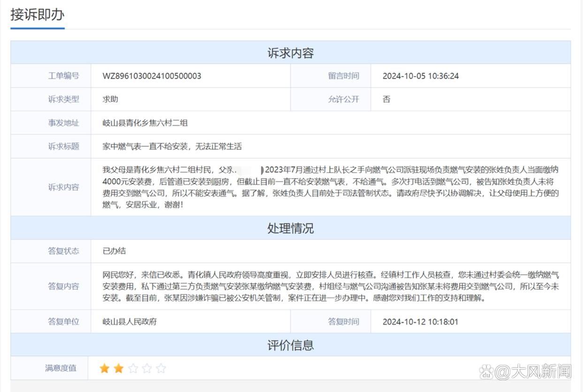Set rating with the third star
Viewport: 583px width, 392px height.
pyautogui.click(x=133, y=369)
